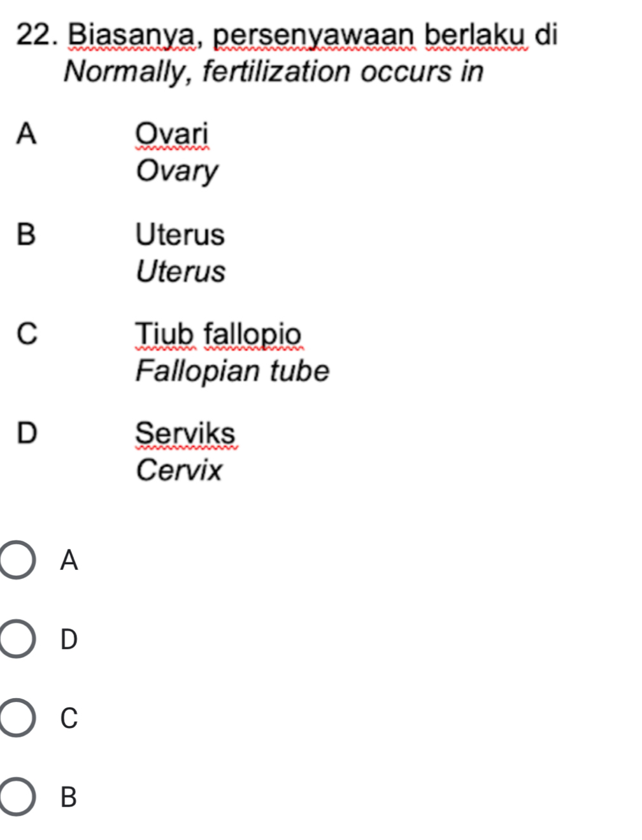Screen dimensions: 642x840
Task: Click the non-italic "Uterus" option text
Action: [x=180, y=234]
